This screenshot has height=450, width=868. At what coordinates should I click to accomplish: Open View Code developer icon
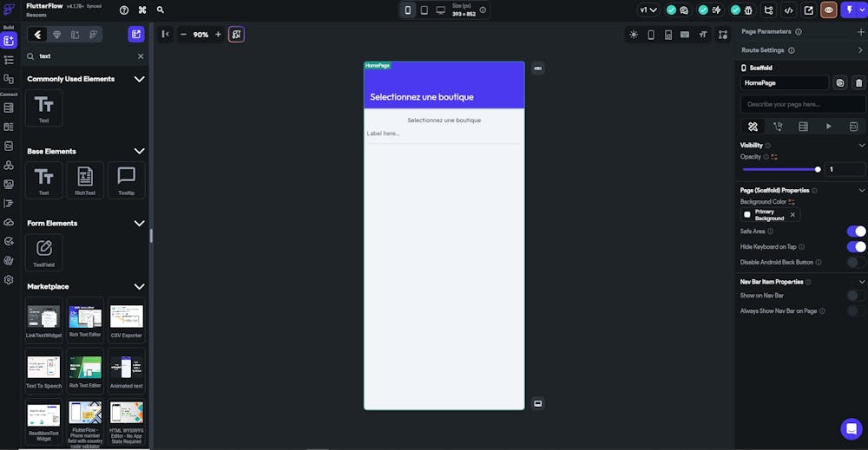click(x=788, y=10)
